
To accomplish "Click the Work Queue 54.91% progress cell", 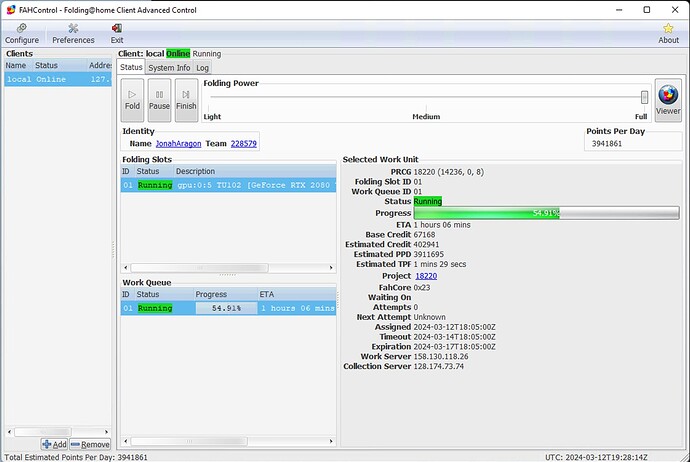I will tap(226, 308).
